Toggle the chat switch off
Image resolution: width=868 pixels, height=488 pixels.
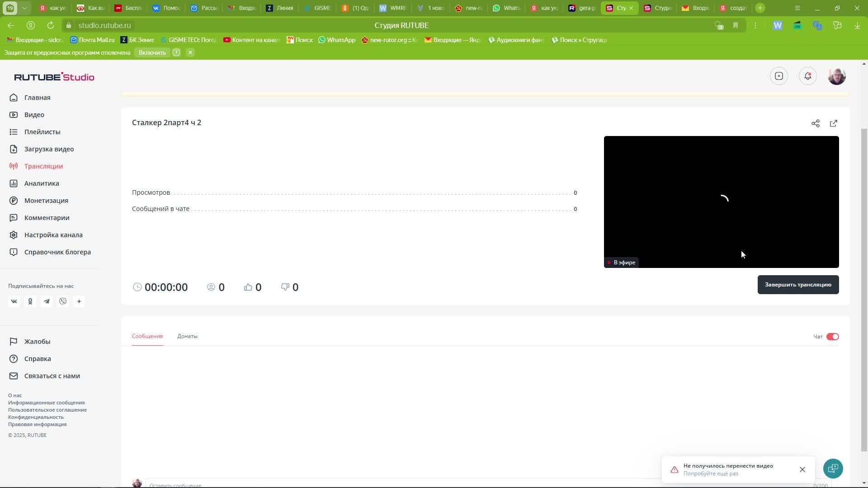point(832,337)
